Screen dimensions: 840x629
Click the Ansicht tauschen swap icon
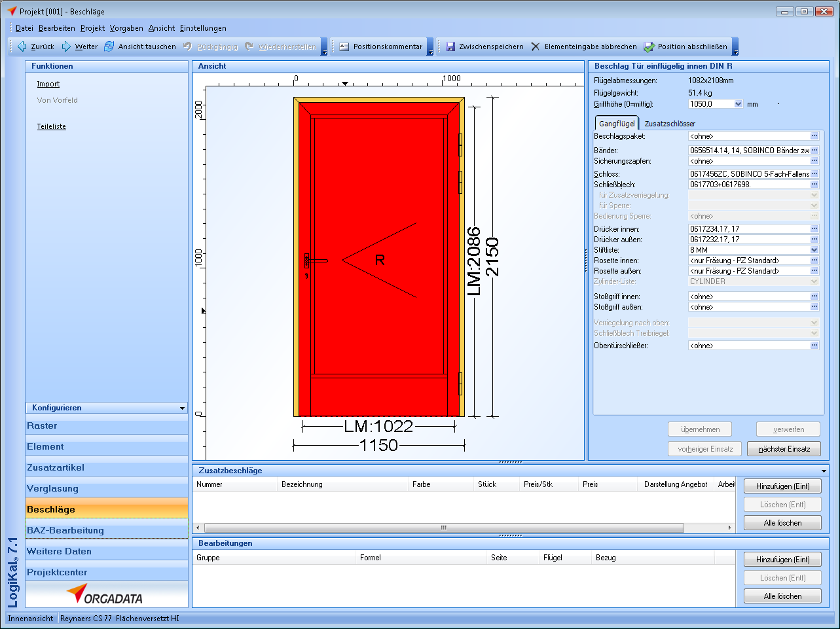pyautogui.click(x=109, y=46)
